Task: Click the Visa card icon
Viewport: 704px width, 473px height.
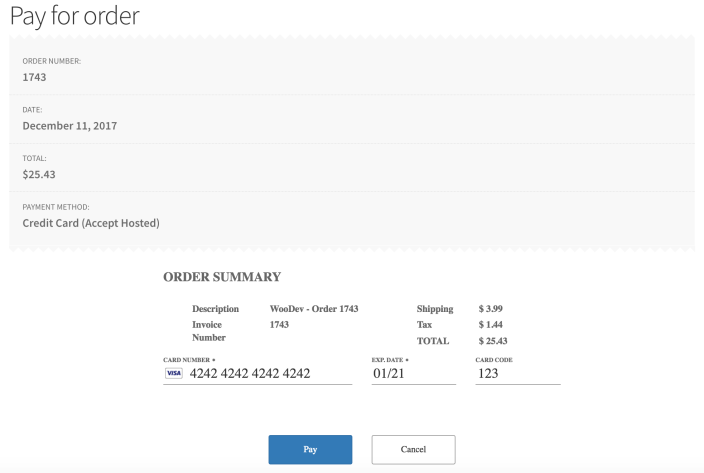Action: (x=173, y=373)
